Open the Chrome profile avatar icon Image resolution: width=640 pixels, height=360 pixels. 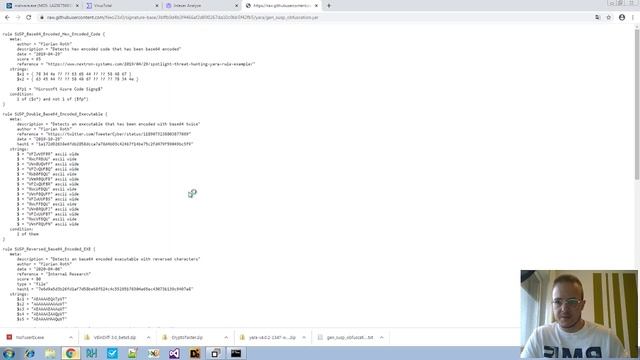622,18
